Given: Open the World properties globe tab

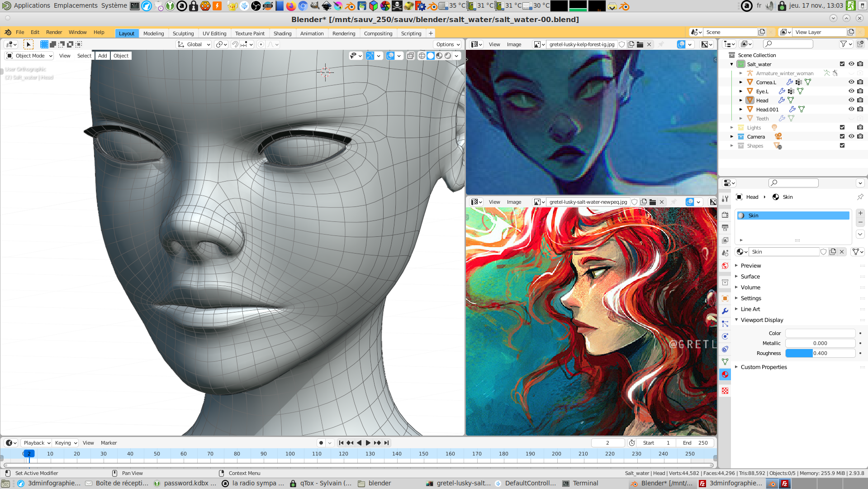Looking at the screenshot, I should pyautogui.click(x=725, y=266).
